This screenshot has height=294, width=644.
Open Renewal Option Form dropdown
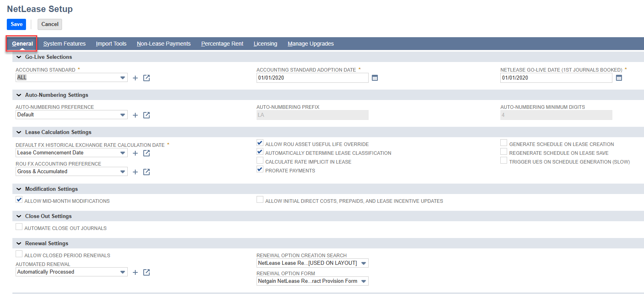point(313,281)
